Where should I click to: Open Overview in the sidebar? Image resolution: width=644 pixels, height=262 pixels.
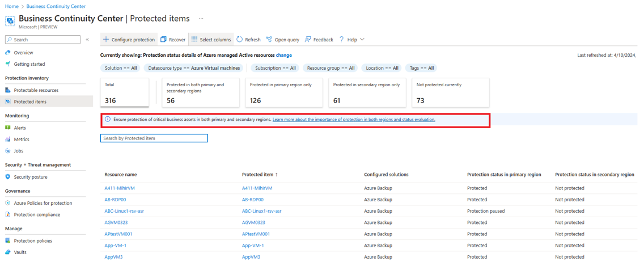(23, 53)
